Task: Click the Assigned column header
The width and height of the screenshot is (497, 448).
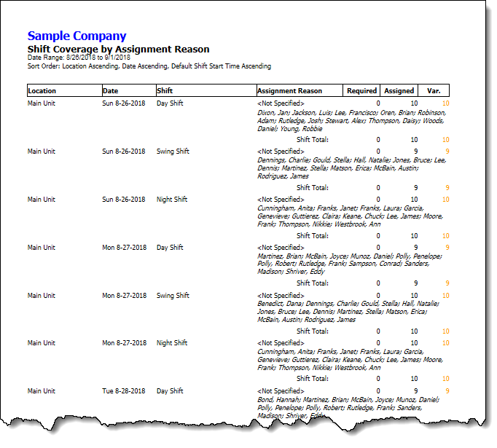Action: click(399, 90)
